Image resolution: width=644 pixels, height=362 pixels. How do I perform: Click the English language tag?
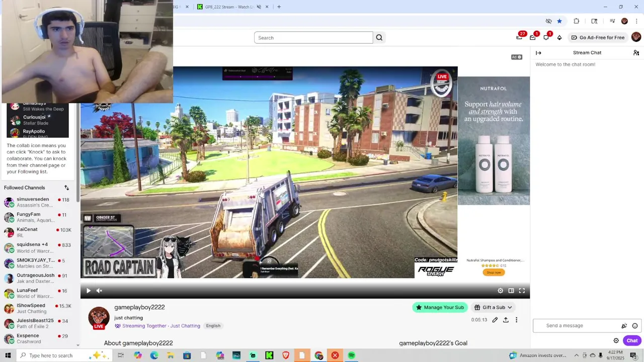[x=213, y=326]
